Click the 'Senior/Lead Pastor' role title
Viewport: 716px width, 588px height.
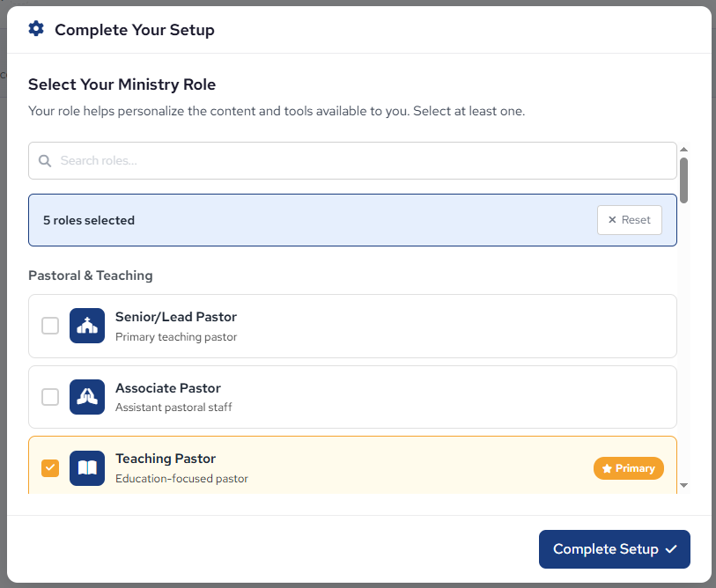point(176,317)
